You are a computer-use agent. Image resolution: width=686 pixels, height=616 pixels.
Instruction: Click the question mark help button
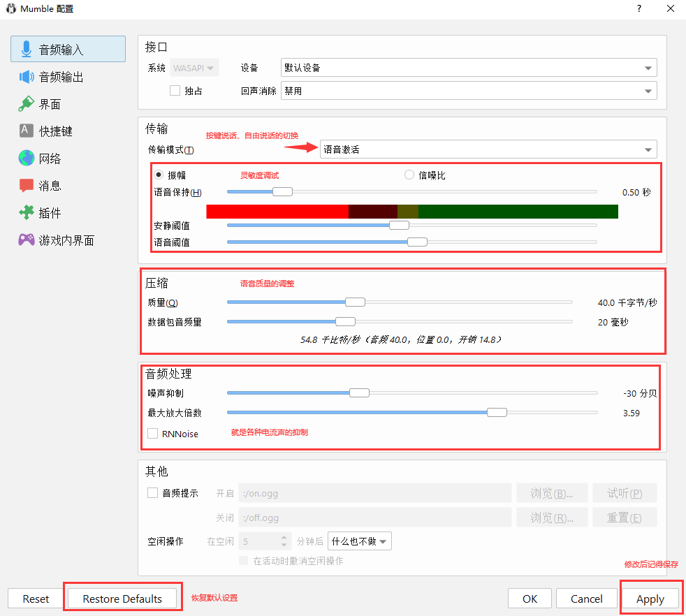tap(639, 8)
